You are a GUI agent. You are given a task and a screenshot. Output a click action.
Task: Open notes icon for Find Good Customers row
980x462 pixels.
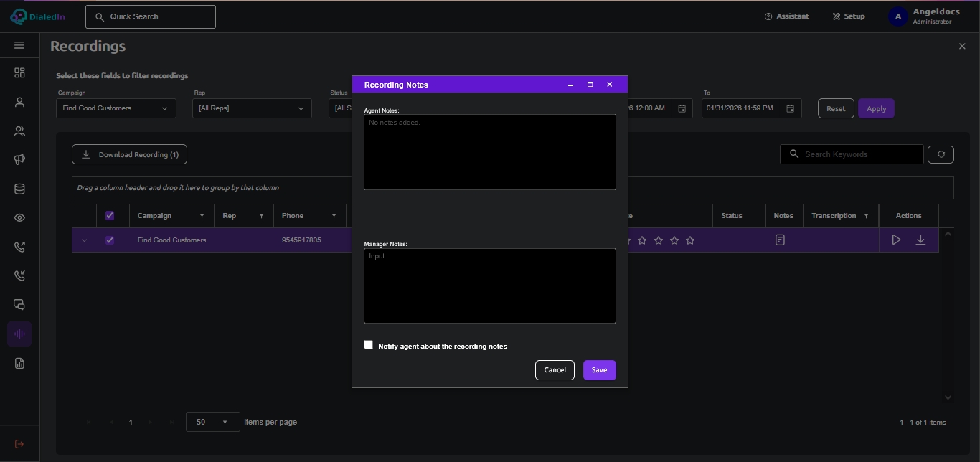[780, 240]
